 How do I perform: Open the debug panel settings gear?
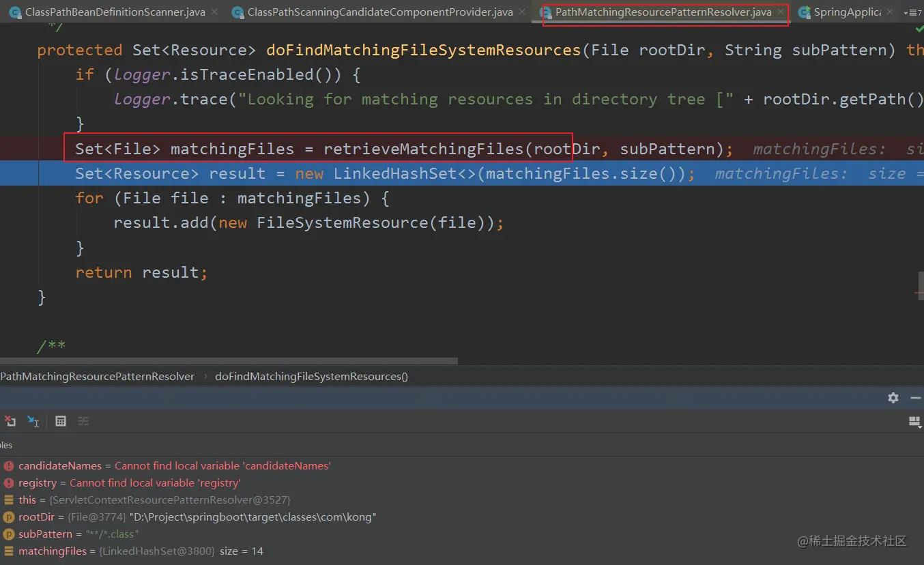[893, 398]
